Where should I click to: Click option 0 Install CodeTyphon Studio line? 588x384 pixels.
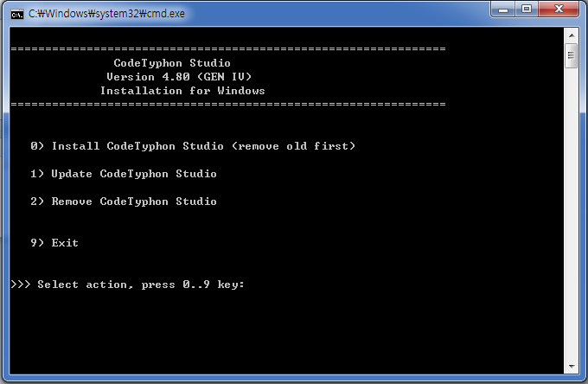[193, 146]
